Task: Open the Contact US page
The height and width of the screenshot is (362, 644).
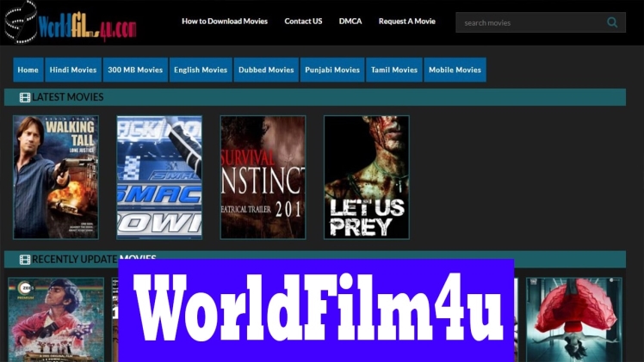Action: tap(303, 21)
